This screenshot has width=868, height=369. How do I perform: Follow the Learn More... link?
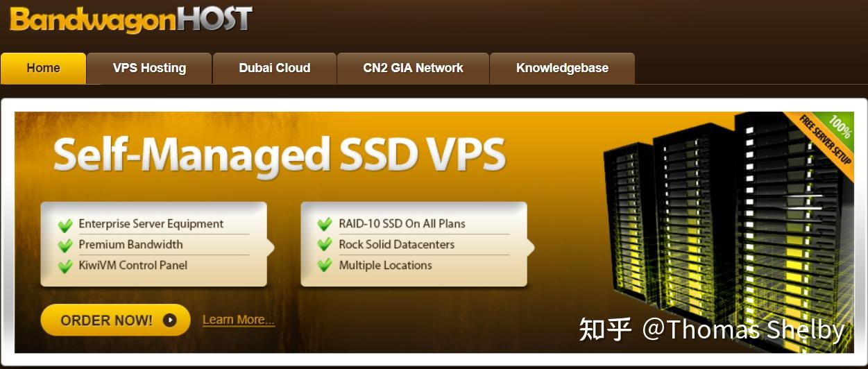tap(239, 320)
